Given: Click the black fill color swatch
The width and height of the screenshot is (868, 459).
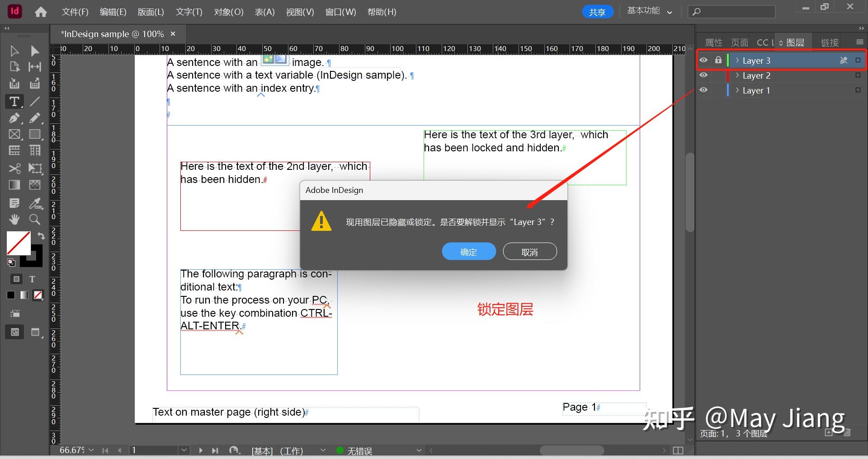Looking at the screenshot, I should click(x=10, y=295).
